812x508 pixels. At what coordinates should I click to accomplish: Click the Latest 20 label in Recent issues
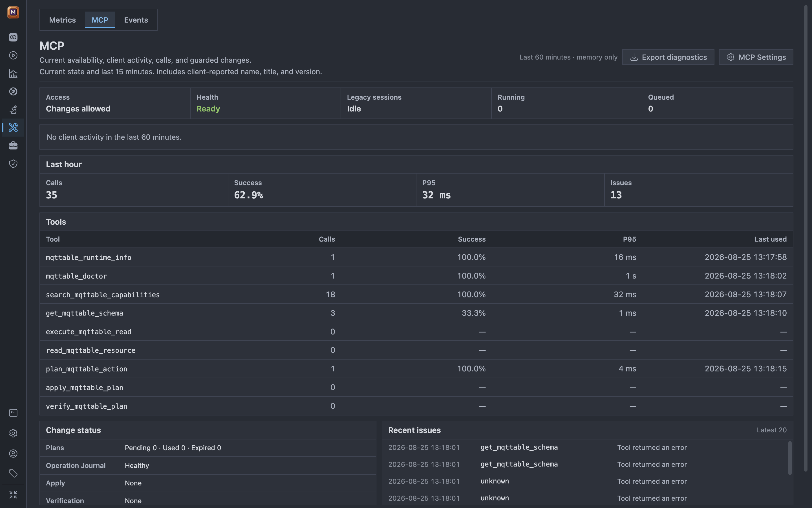click(771, 430)
